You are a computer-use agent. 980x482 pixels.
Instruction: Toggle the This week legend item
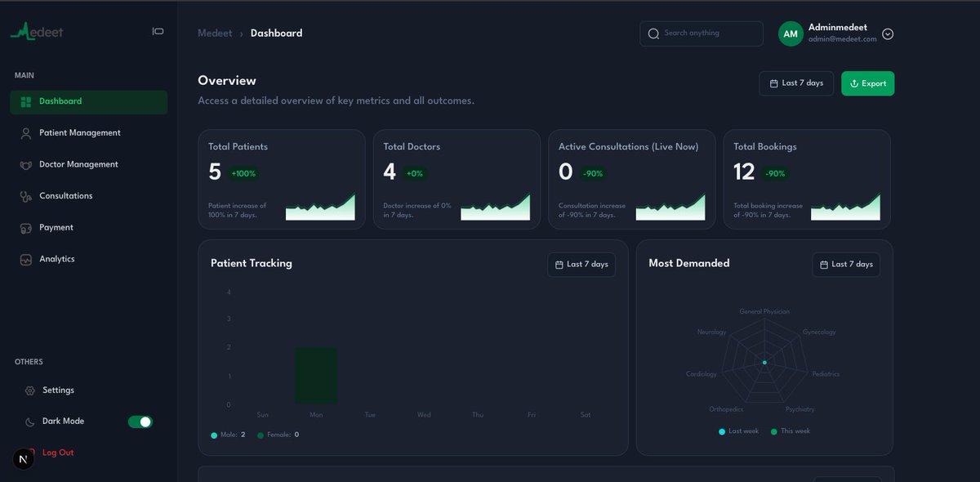791,431
